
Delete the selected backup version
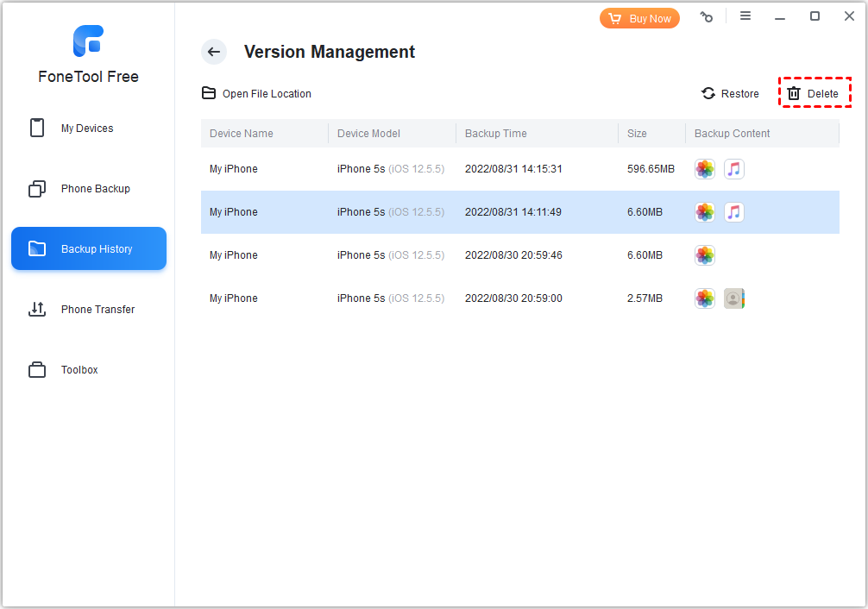click(x=814, y=93)
